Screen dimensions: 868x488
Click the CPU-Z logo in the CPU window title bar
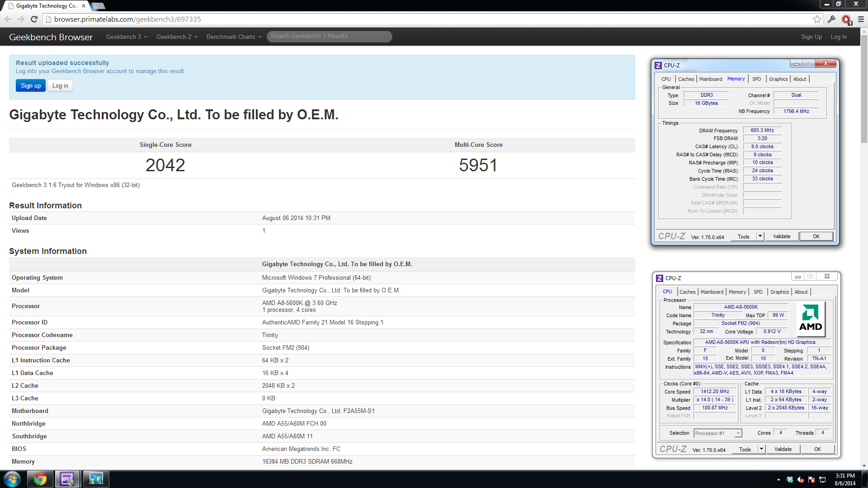coord(660,278)
